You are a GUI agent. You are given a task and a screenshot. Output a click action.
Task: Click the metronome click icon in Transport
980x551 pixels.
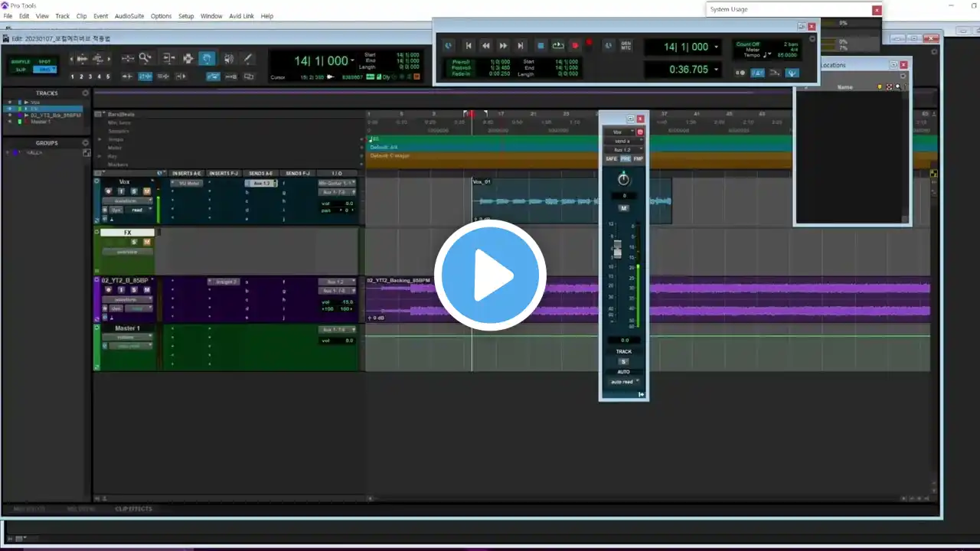click(x=758, y=73)
